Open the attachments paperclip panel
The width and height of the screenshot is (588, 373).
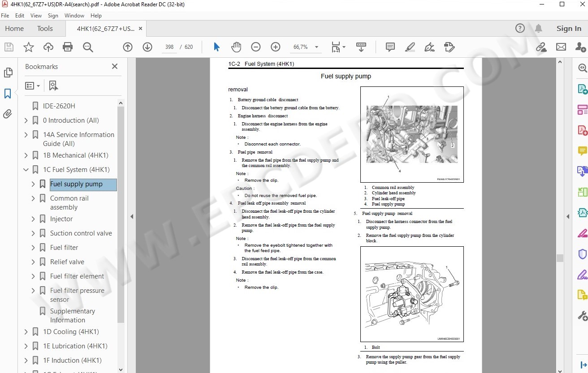8,114
